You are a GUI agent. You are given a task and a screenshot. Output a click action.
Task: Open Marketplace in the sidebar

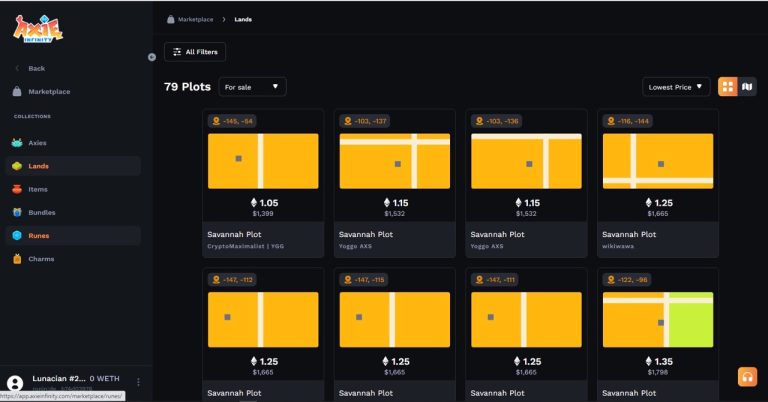pos(49,91)
